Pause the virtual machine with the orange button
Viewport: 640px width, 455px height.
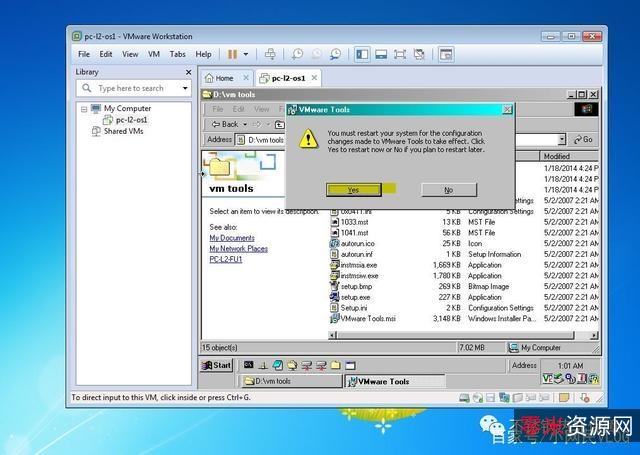232,54
